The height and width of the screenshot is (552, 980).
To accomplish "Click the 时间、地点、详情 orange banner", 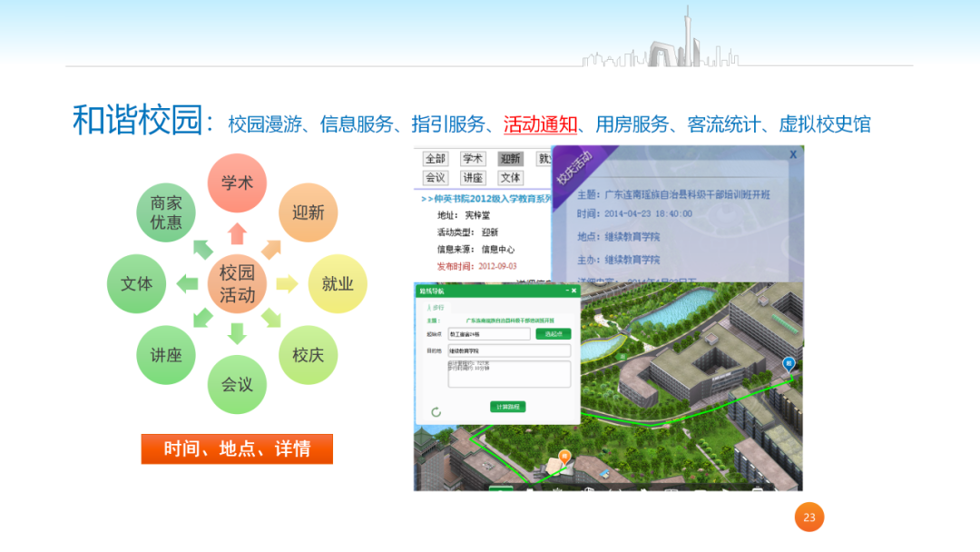I will tap(237, 448).
